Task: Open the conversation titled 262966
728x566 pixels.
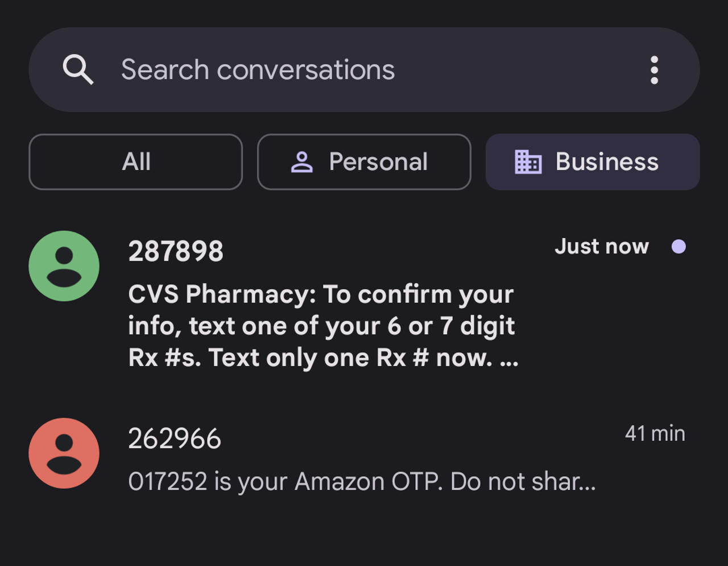Action: [x=175, y=439]
